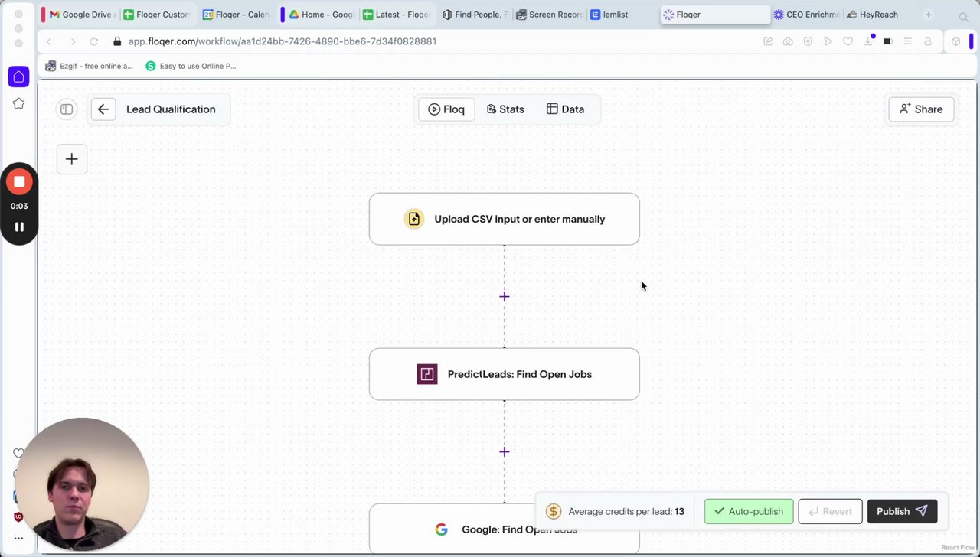Toggle the left sidebar panel icon
This screenshot has width=980, height=557.
click(67, 109)
